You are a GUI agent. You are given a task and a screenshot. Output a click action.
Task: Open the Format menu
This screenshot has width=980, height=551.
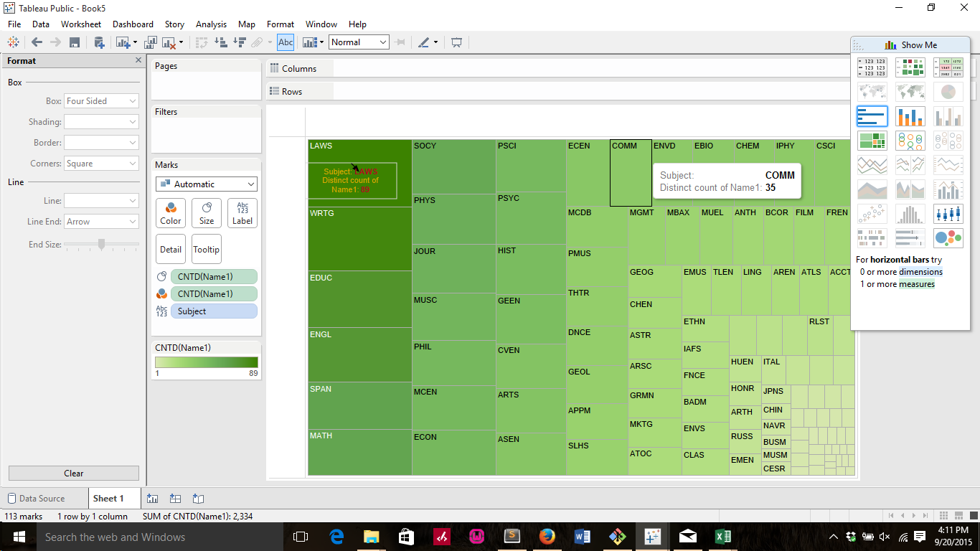click(x=281, y=24)
